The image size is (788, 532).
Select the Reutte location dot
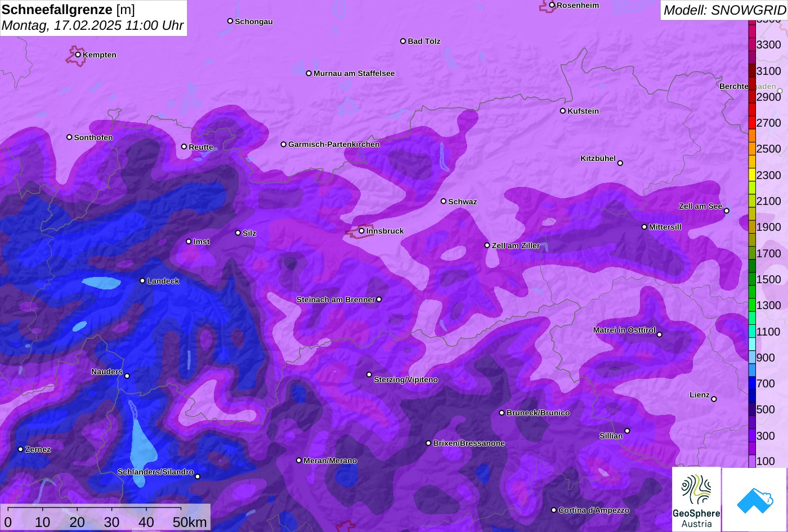[183, 147]
